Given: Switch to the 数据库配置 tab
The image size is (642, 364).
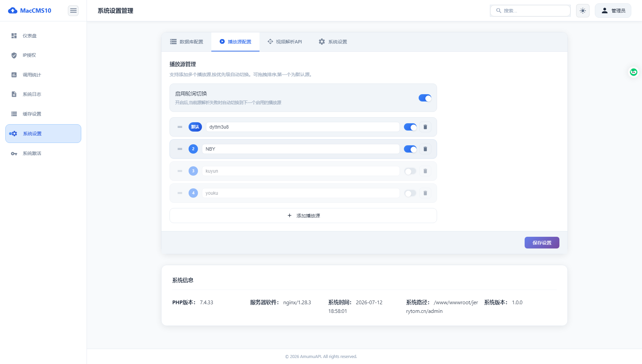Looking at the screenshot, I should click(187, 42).
